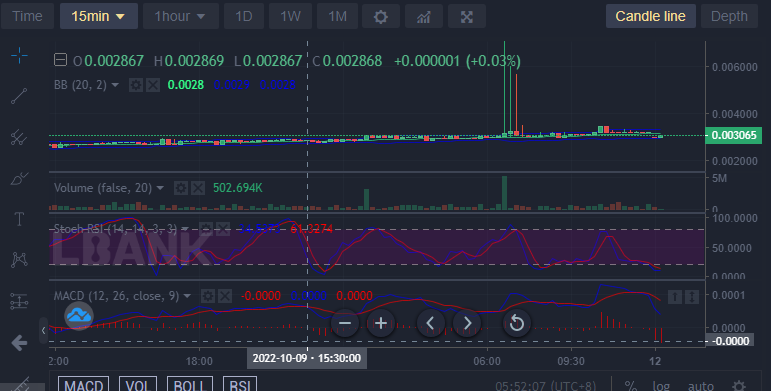Click the 06:00 time axis label
771x391 pixels.
pos(487,361)
